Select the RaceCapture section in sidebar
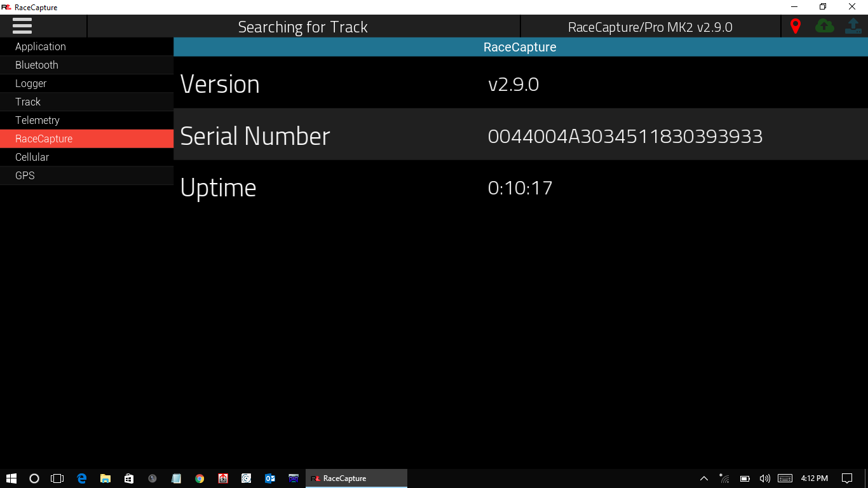This screenshot has height=488, width=868. tap(86, 139)
